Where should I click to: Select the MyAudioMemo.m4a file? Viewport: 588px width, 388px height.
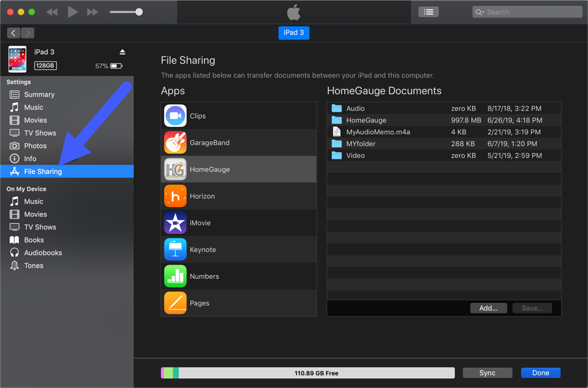tap(444, 132)
